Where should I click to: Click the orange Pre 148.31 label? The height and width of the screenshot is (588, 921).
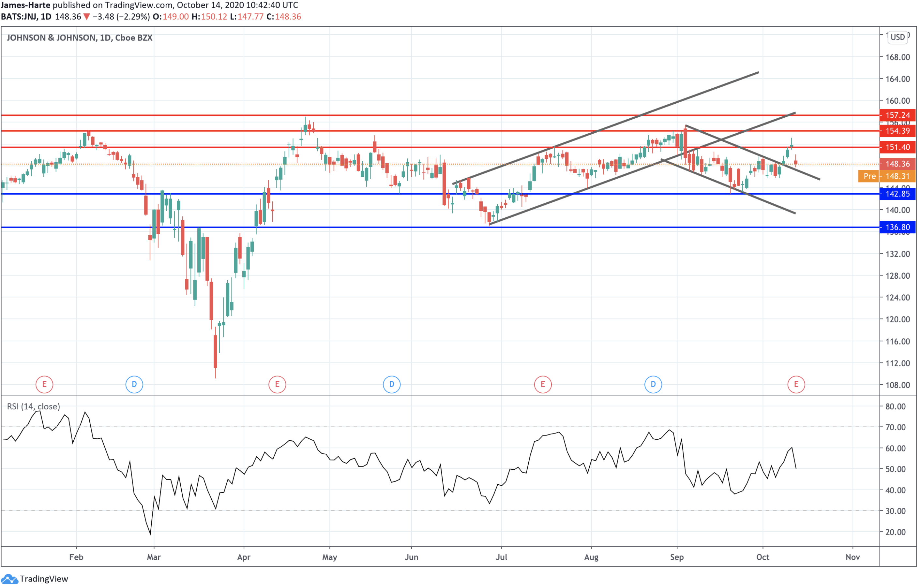tap(886, 176)
